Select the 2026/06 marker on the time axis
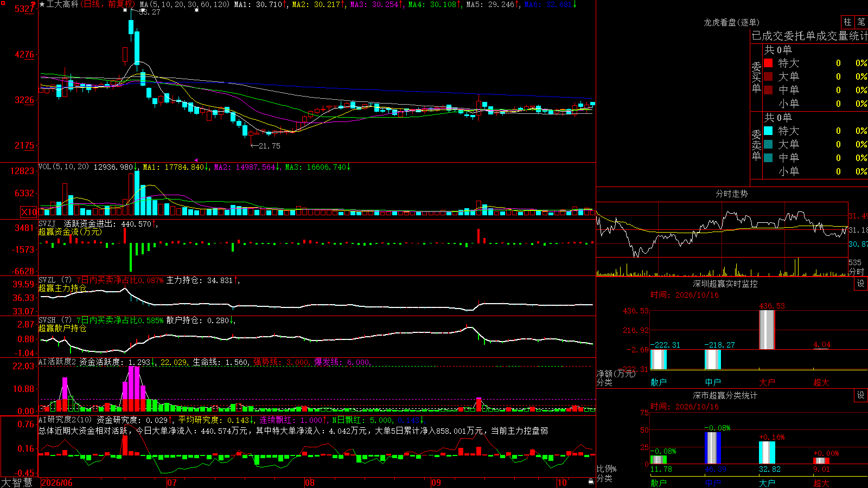 (57, 483)
